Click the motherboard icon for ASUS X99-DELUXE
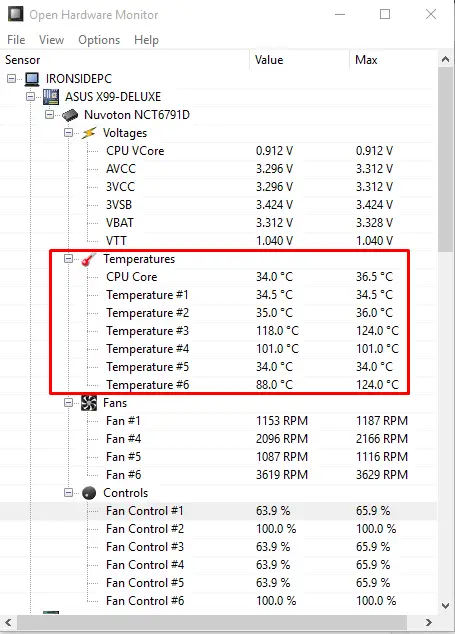 tap(51, 97)
